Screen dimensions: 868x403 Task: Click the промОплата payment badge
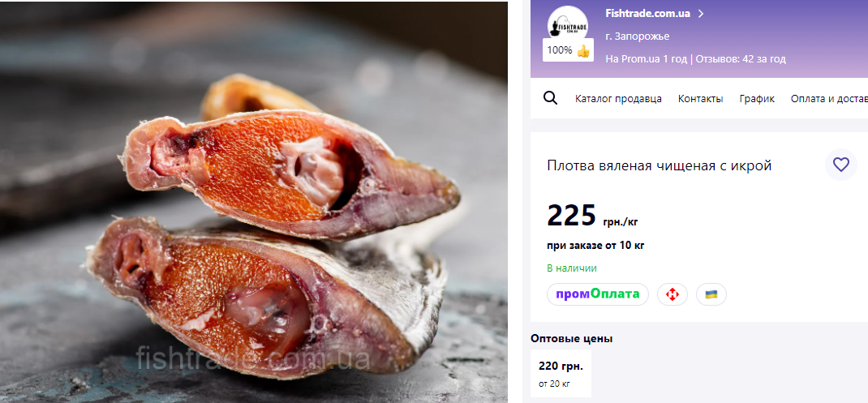(x=598, y=294)
